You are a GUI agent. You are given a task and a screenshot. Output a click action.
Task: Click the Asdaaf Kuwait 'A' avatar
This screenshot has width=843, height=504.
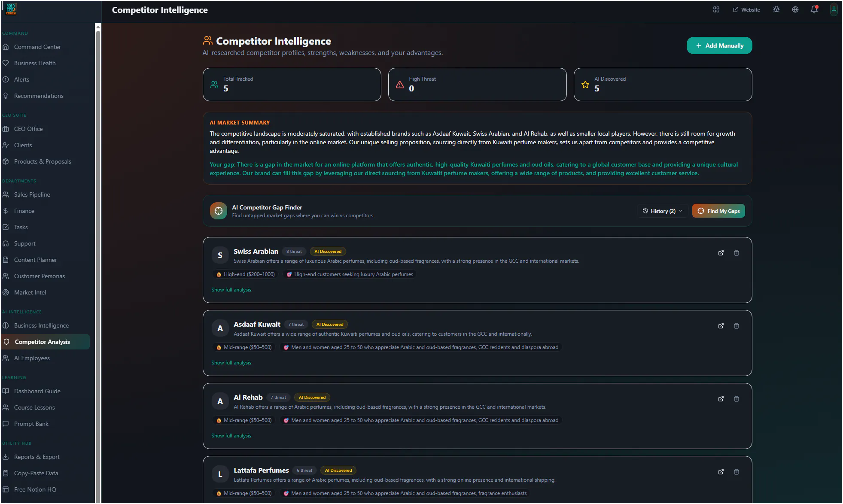pyautogui.click(x=220, y=328)
